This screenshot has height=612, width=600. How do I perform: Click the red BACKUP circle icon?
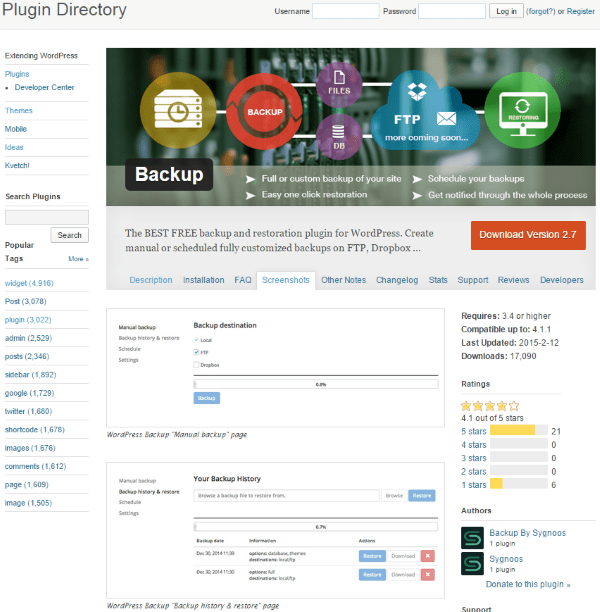[x=265, y=112]
